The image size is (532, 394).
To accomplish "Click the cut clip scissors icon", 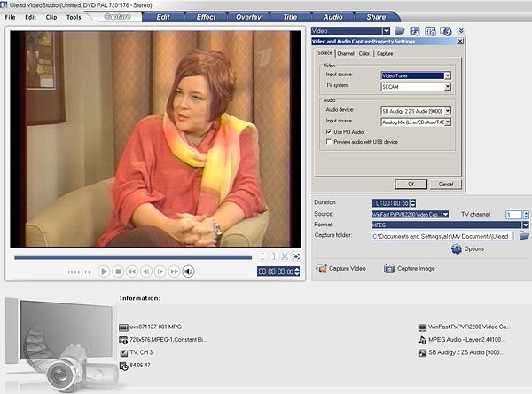I will coord(285,256).
